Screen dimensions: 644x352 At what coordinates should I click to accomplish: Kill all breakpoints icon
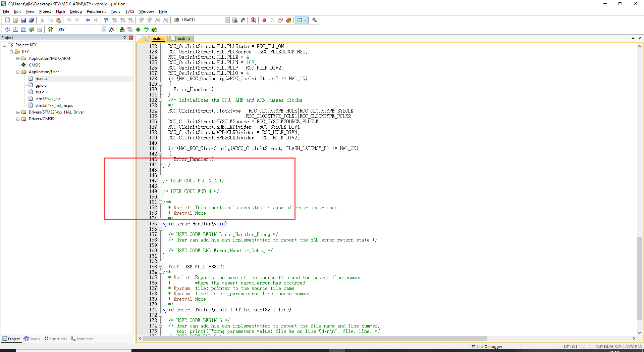pos(288,20)
